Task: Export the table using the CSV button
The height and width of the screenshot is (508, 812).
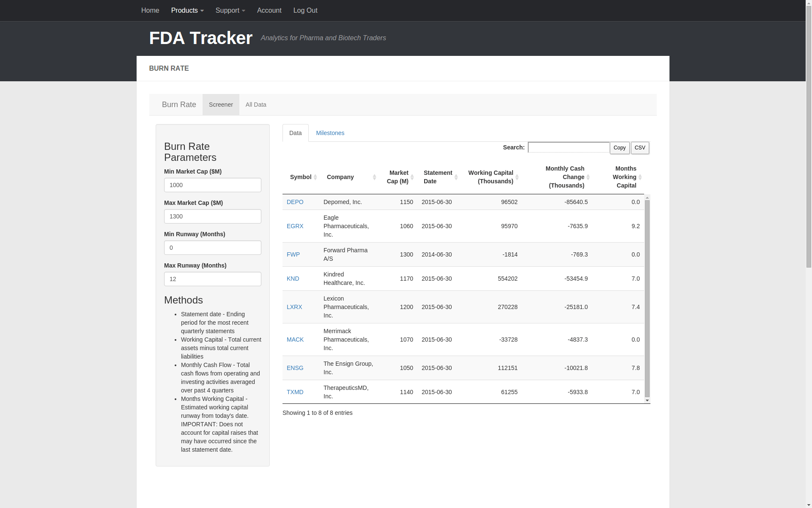Action: [639, 148]
